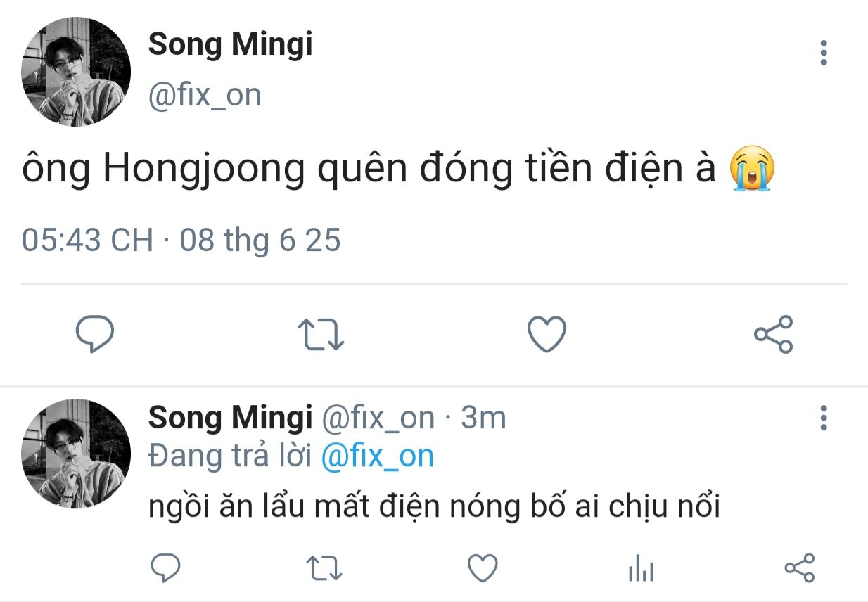Open more options on main tweet
Image resolution: width=868 pixels, height=602 pixels.
click(823, 53)
